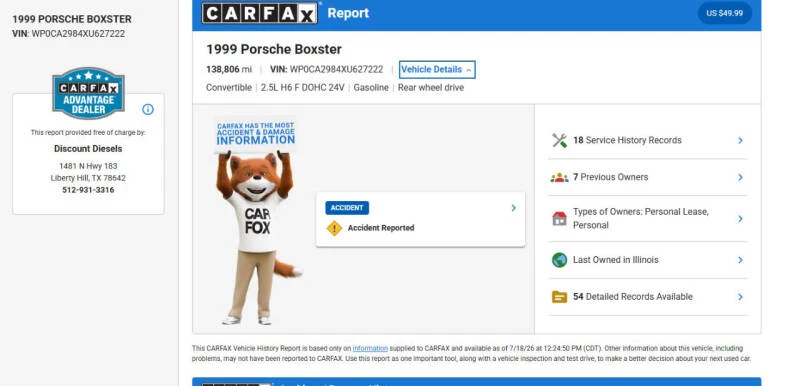Click Accident Reported text

pos(381,228)
